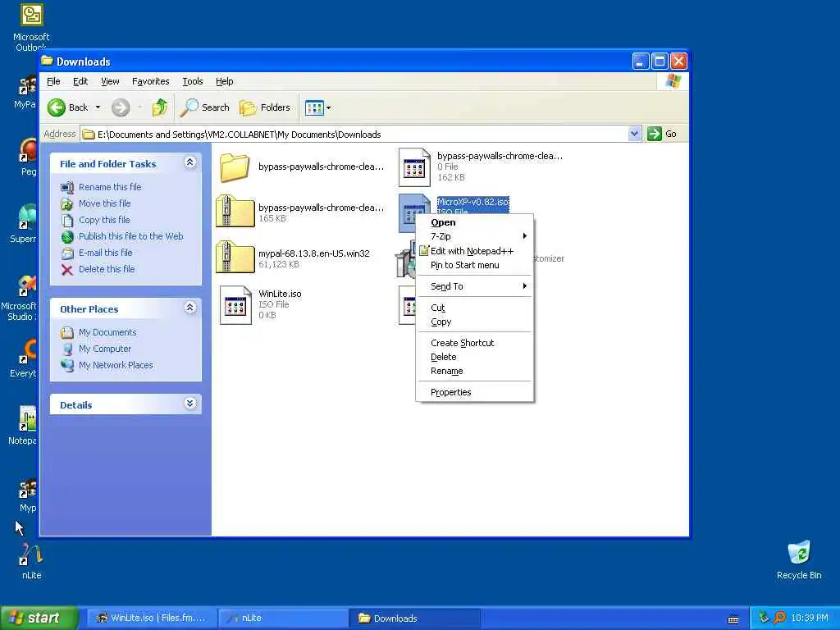This screenshot has height=630, width=840.
Task: Expand the Send To submenu
Action: [x=475, y=286]
